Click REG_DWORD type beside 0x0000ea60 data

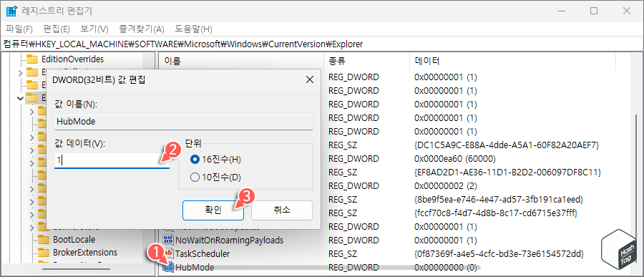click(x=353, y=159)
